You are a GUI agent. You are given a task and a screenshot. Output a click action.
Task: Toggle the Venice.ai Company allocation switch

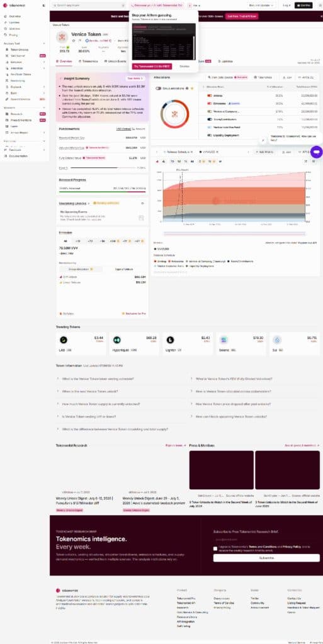pyautogui.click(x=210, y=111)
